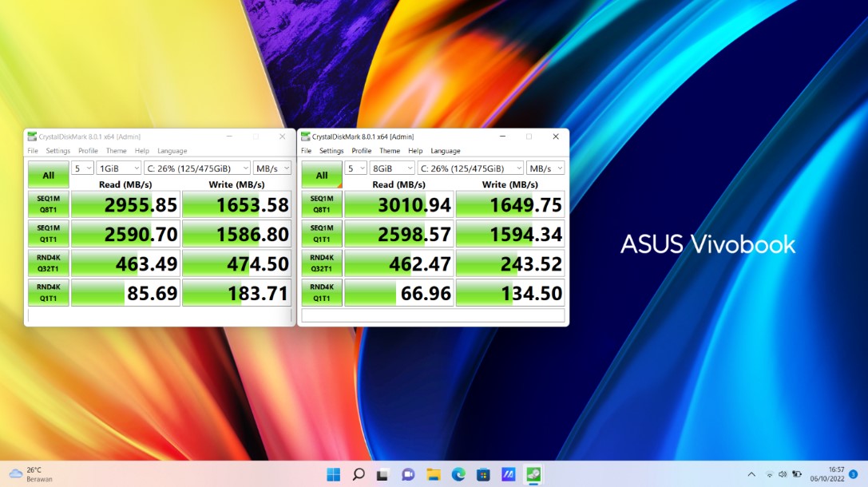
Task: Open Help menu in left CrystalDiskMark window
Action: (141, 151)
